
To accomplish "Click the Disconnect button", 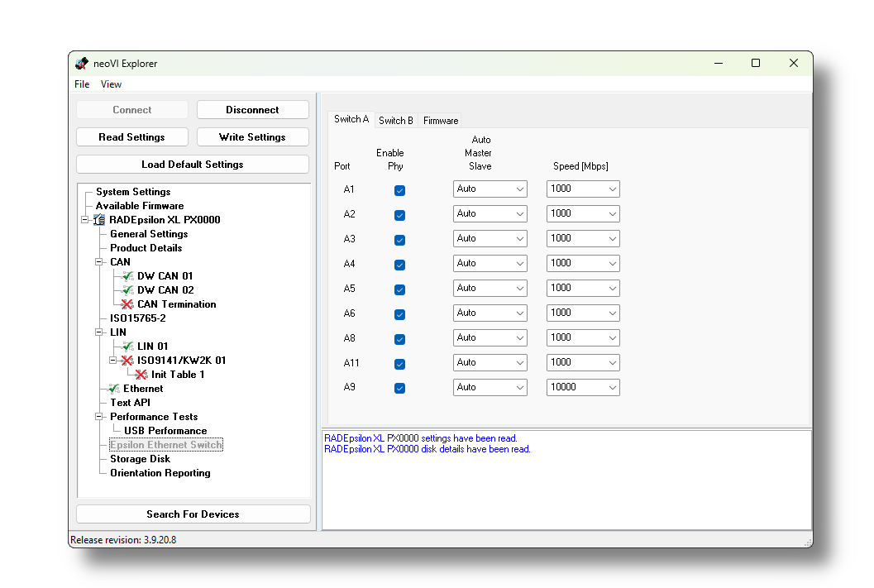I will 252,110.
